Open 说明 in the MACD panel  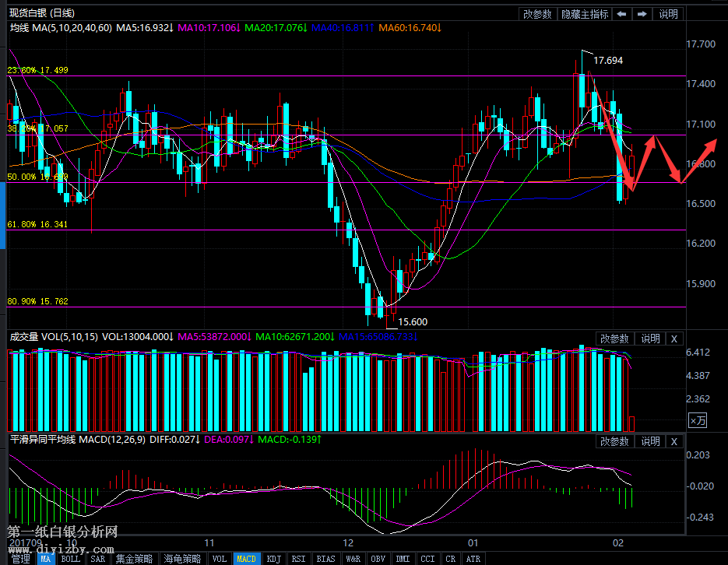(x=650, y=441)
